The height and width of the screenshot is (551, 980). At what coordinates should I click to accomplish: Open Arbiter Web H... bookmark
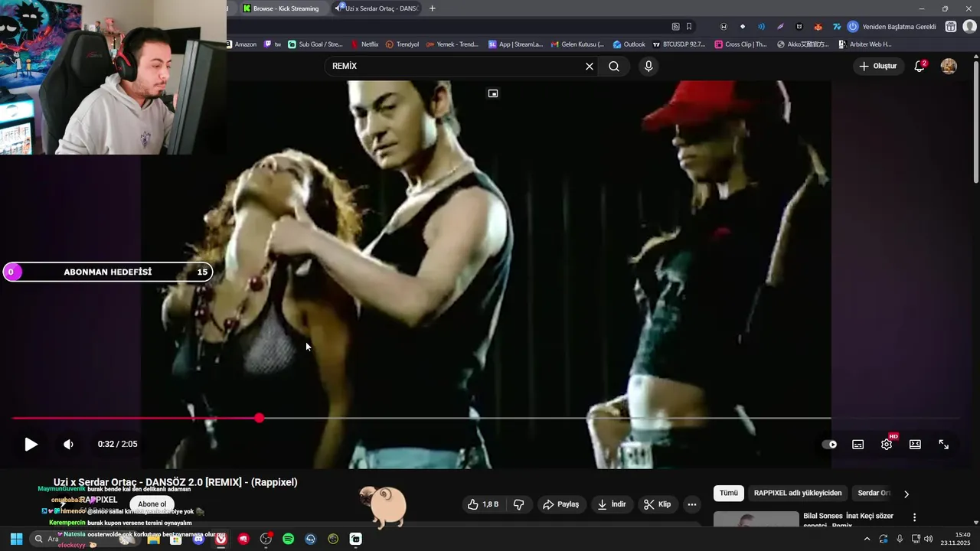pyautogui.click(x=865, y=44)
